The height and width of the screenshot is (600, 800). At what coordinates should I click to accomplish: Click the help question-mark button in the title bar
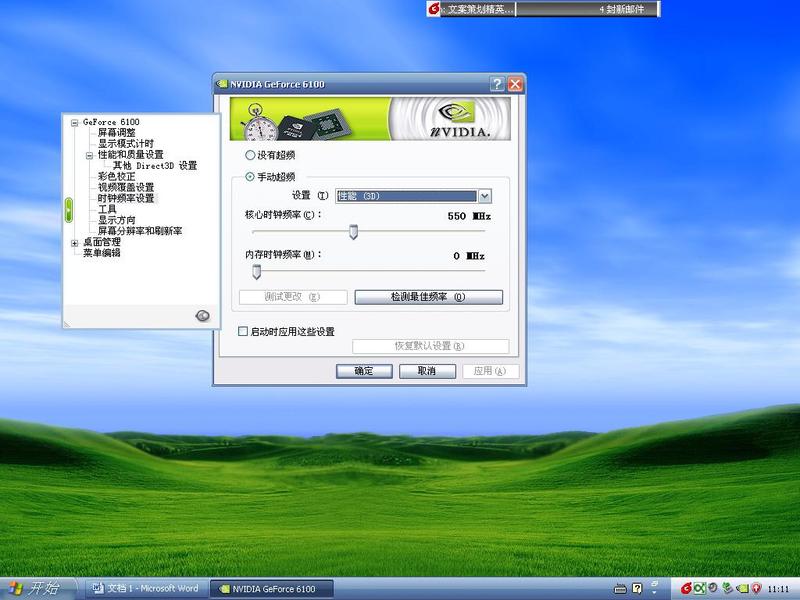click(x=497, y=84)
